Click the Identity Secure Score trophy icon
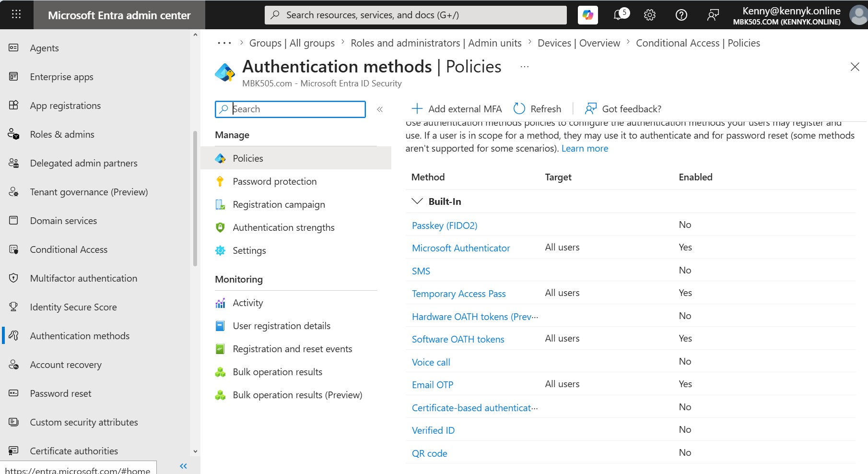Image resolution: width=868 pixels, height=474 pixels. [x=14, y=307]
